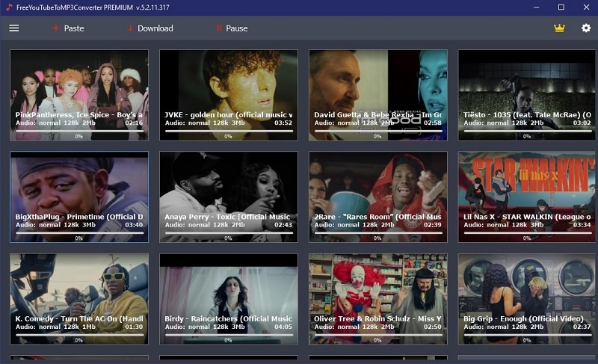Minimize the converter window
This screenshot has height=364, width=598.
click(x=536, y=7)
